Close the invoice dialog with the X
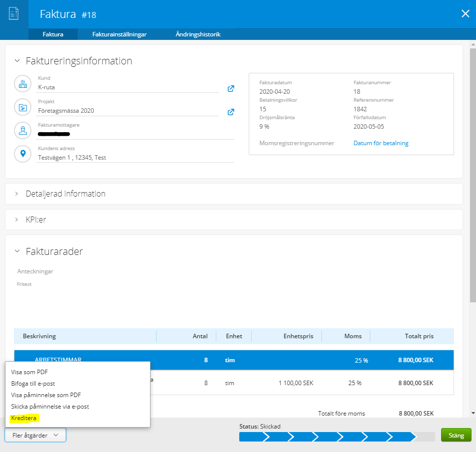The height and width of the screenshot is (452, 476). [465, 14]
